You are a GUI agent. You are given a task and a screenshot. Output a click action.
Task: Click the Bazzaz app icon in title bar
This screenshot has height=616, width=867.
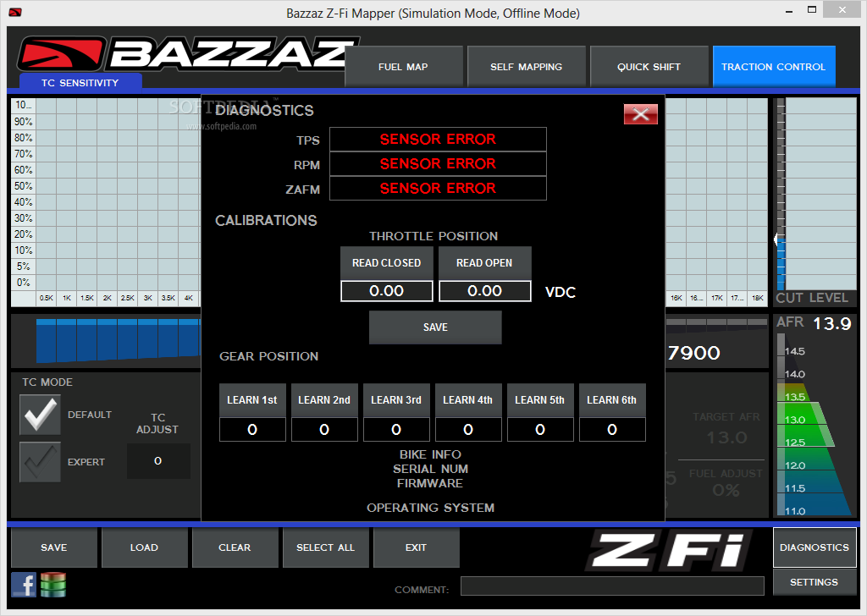pos(15,12)
